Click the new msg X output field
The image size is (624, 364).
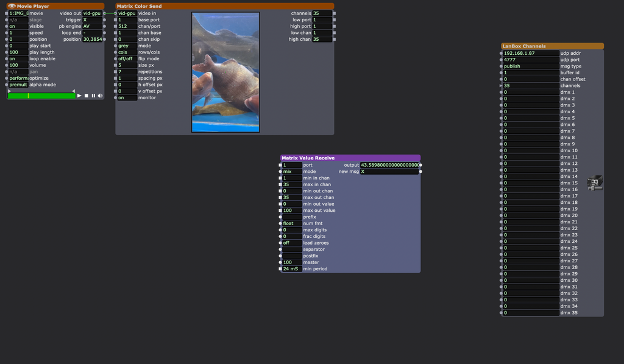point(389,172)
